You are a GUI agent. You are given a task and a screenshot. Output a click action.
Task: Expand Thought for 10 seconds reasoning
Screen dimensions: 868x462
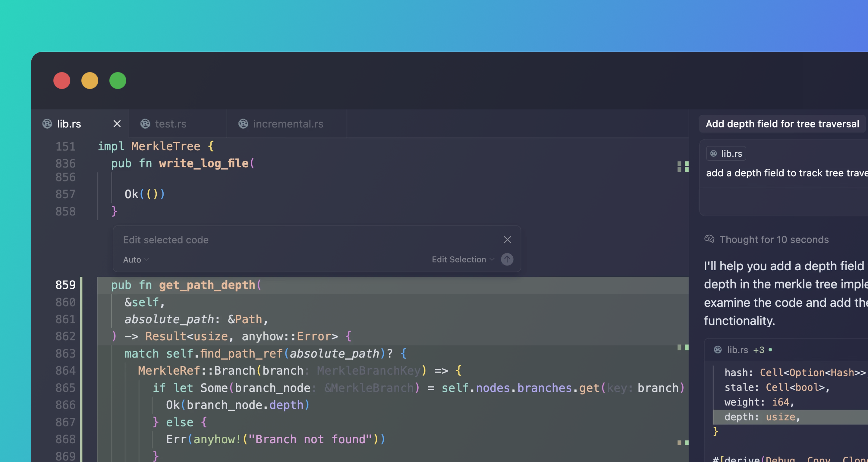click(774, 240)
